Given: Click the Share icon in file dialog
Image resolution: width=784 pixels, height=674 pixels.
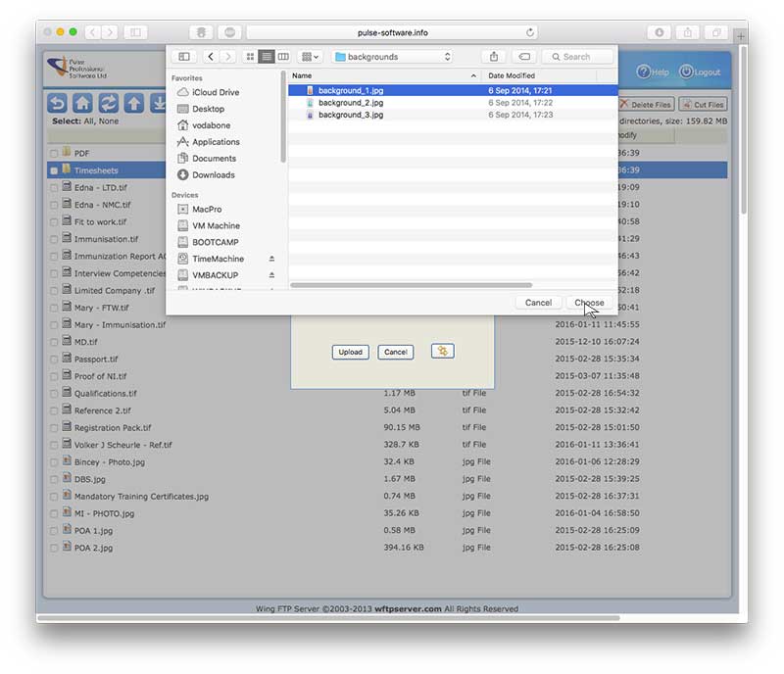Looking at the screenshot, I should pos(494,57).
